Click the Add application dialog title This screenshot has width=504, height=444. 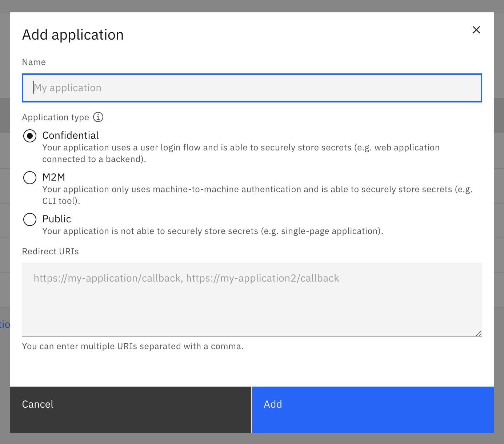[73, 34]
